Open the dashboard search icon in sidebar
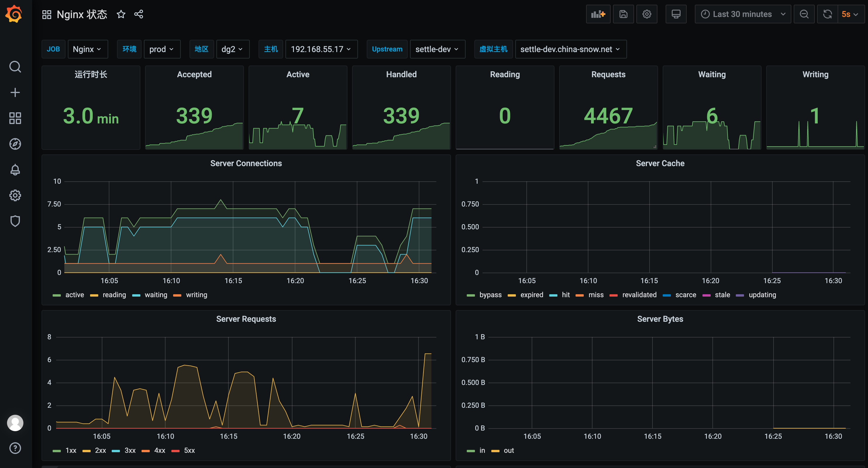The image size is (868, 468). 15,67
